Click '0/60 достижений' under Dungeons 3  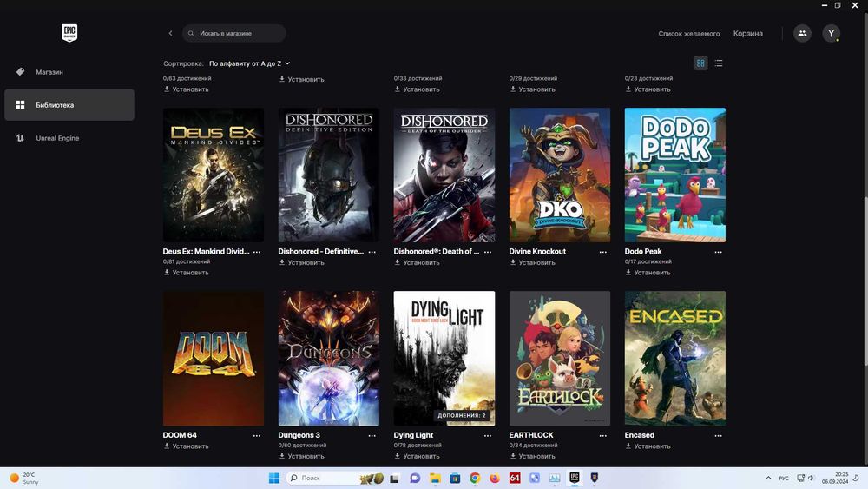pyautogui.click(x=302, y=446)
